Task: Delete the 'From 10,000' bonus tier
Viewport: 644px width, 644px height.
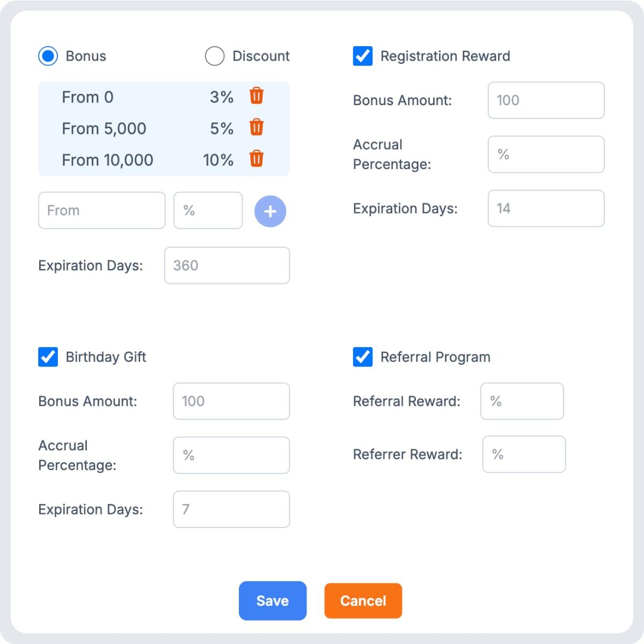Action: (257, 159)
